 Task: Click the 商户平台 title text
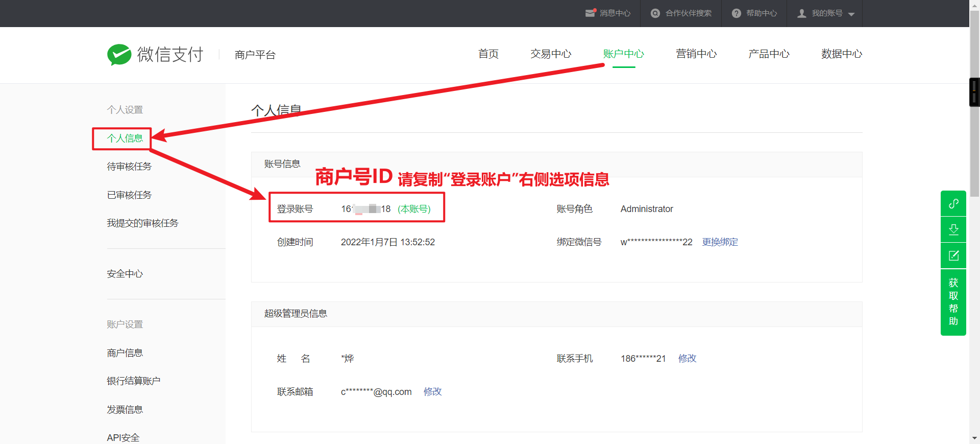click(x=255, y=55)
